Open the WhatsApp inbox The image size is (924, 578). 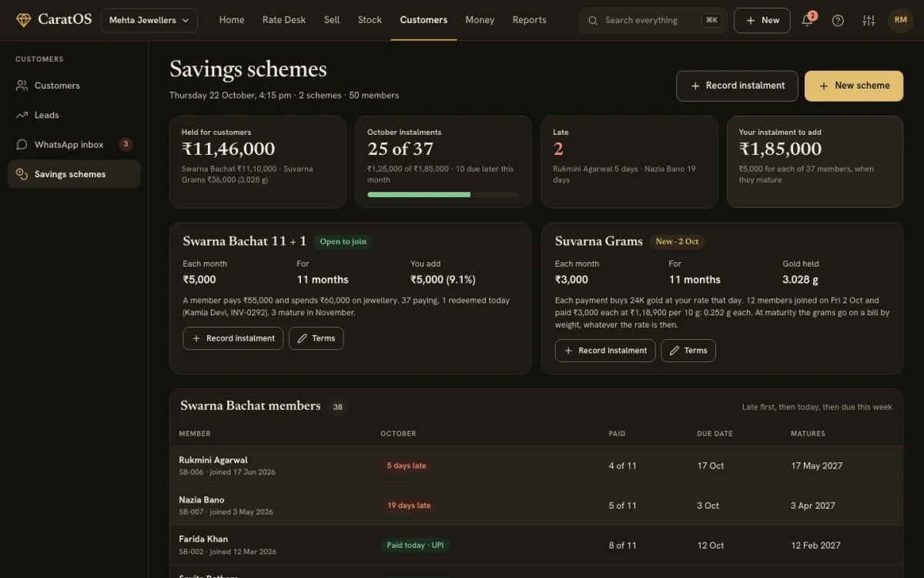(74, 145)
